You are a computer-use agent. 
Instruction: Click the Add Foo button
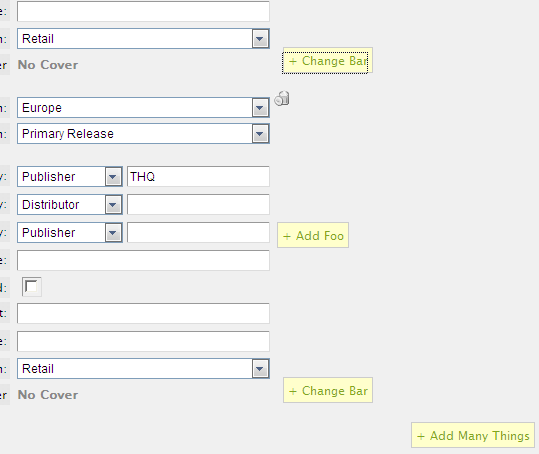(x=313, y=235)
